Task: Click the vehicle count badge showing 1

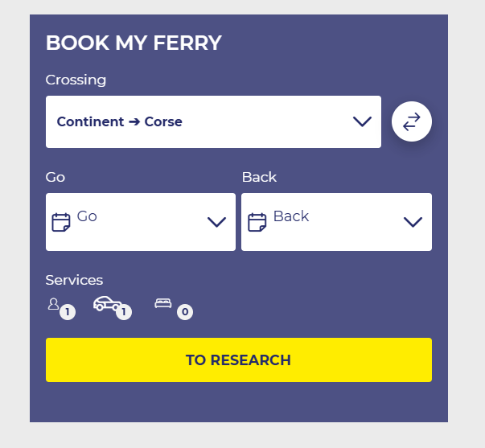Action: (x=124, y=312)
